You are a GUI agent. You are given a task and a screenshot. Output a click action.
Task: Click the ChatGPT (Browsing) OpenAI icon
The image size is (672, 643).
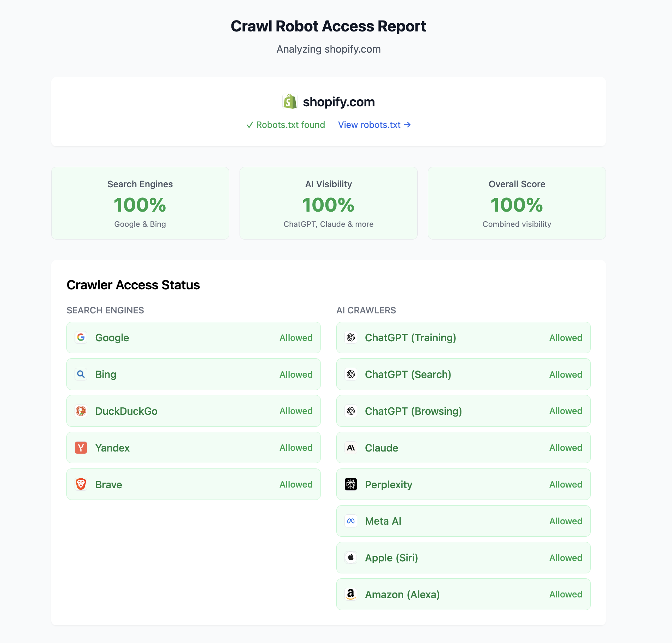pos(351,411)
